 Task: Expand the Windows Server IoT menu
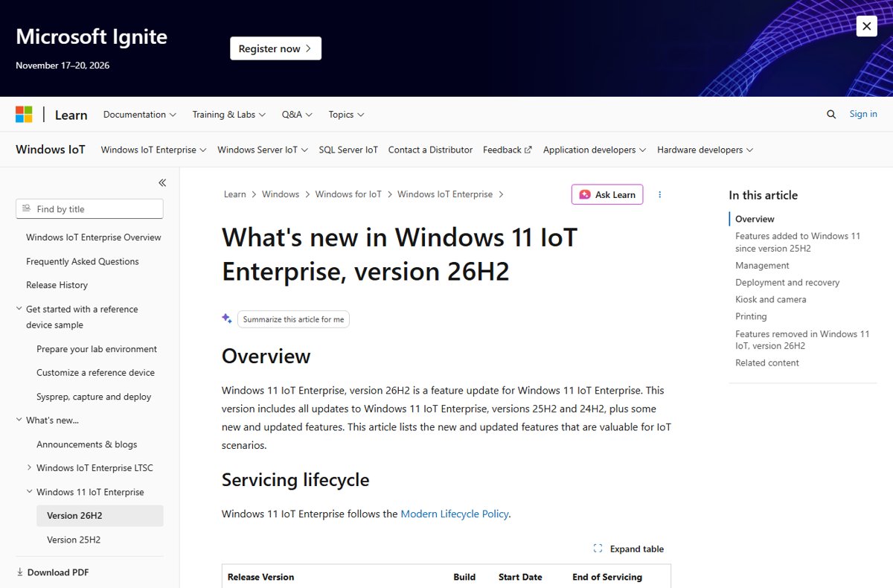(263, 150)
